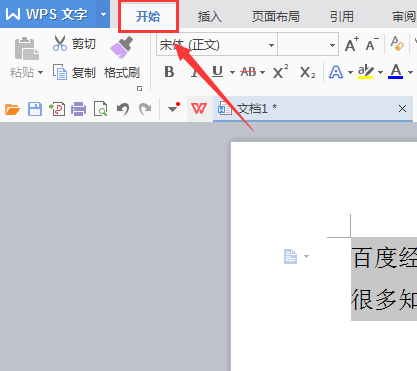This screenshot has width=417, height=371.
Task: Decrease font size with A- icon
Action: coord(372,44)
